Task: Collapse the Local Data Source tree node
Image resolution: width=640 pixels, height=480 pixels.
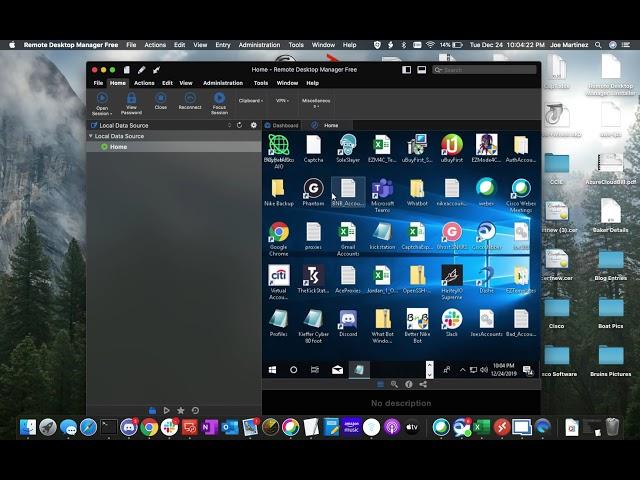Action: [x=91, y=136]
